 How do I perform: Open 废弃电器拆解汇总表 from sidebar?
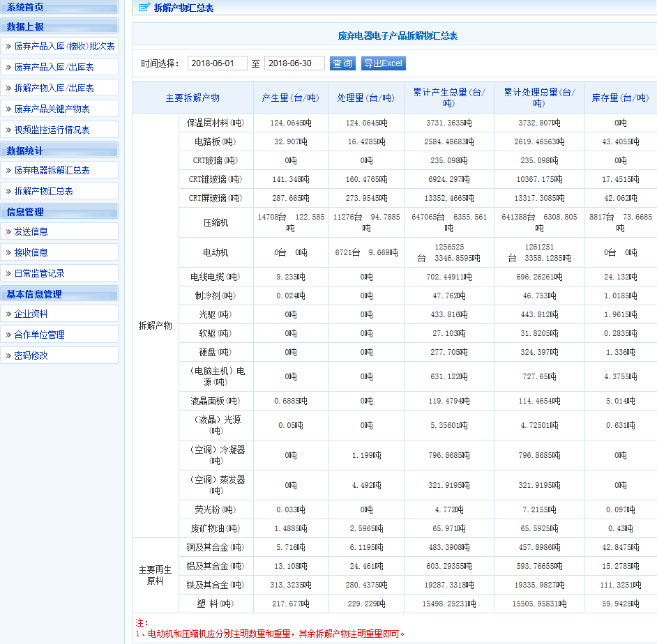pos(52,171)
